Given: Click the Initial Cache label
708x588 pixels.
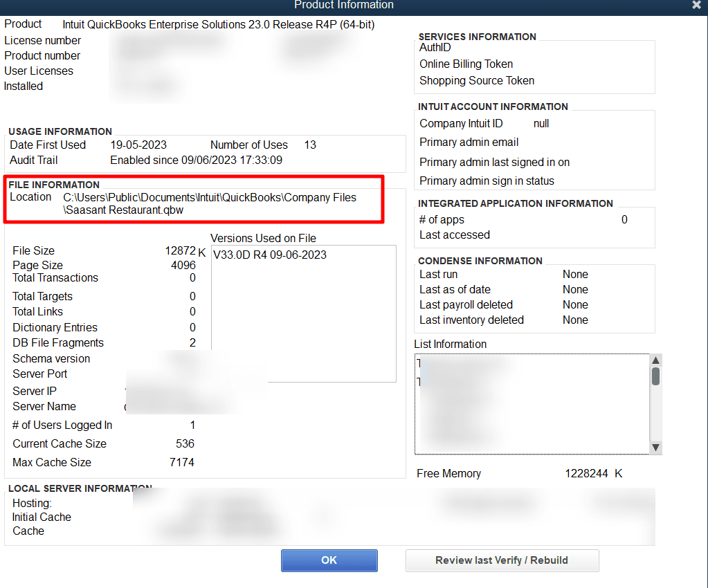Looking at the screenshot, I should click(x=42, y=517).
